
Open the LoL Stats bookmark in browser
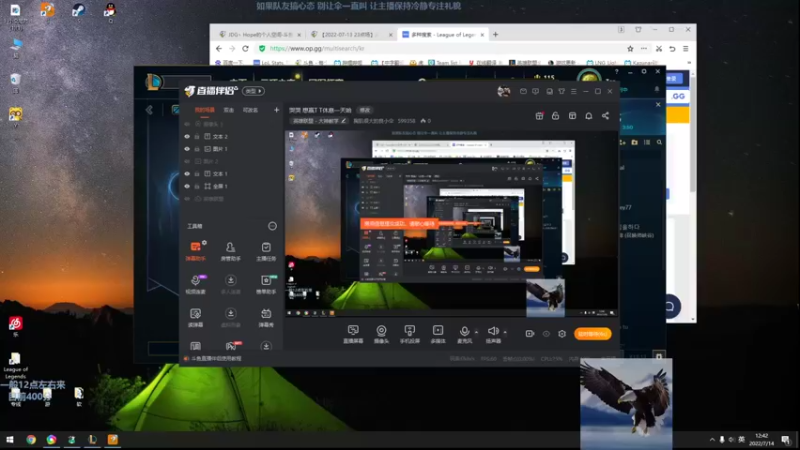[269, 63]
